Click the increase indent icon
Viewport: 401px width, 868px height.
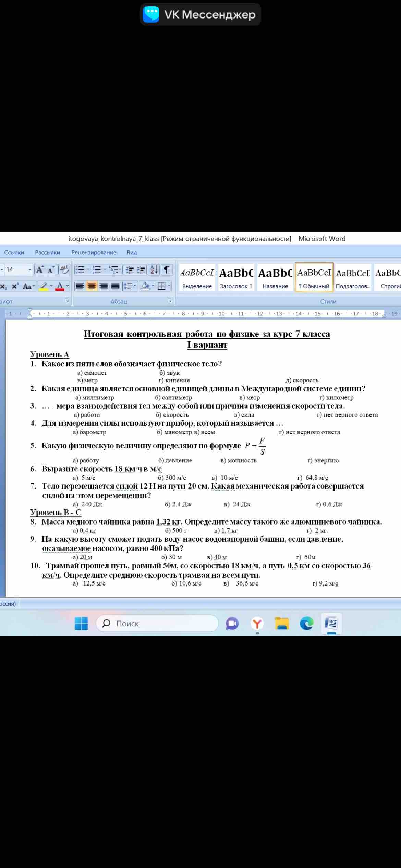(141, 269)
